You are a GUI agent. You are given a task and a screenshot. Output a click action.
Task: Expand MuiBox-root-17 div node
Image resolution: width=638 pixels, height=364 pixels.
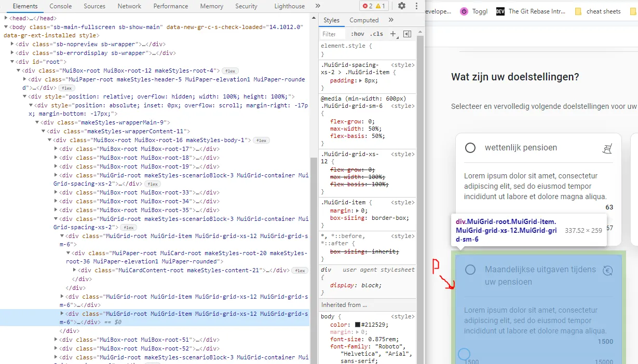point(57,149)
